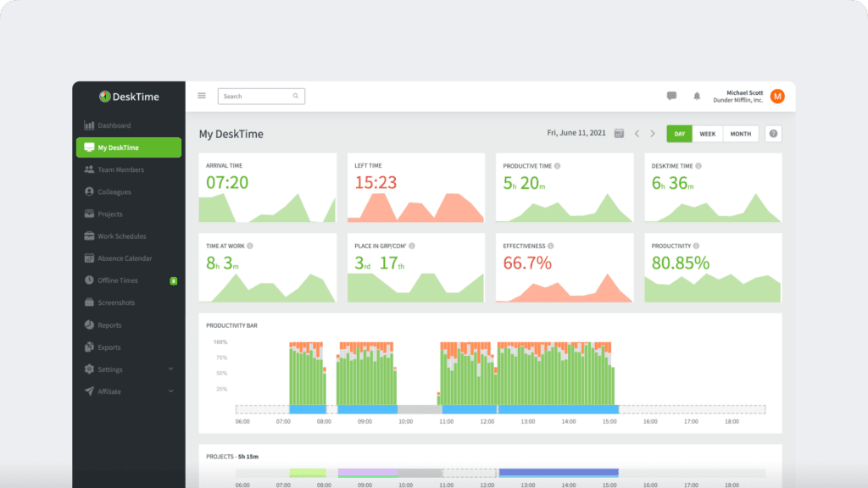Click the DeskTime logo
This screenshot has height=488, width=868.
coord(129,97)
